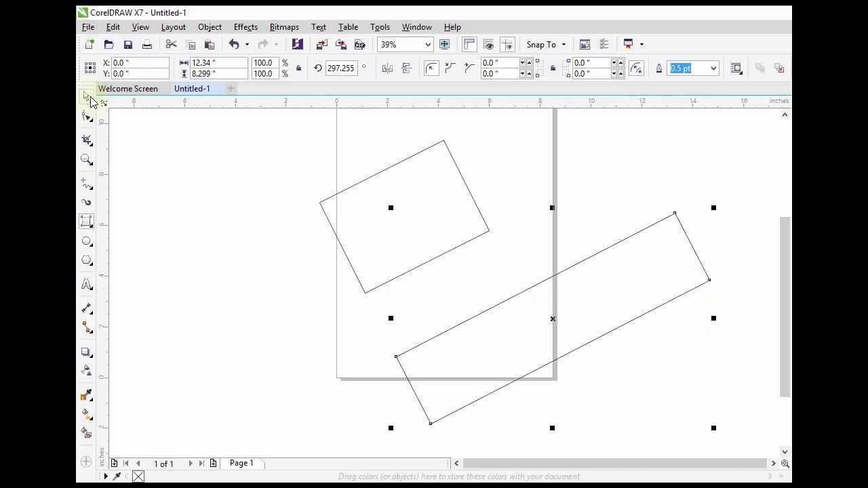Select the Ellipse tool in the toolbox
Image resolution: width=868 pixels, height=488 pixels.
pos(87,241)
